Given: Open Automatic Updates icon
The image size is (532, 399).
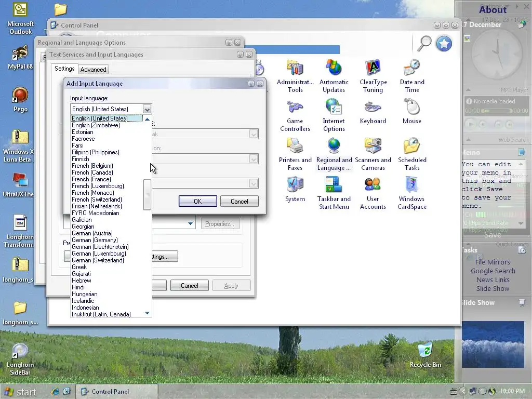Looking at the screenshot, I should point(334,76).
